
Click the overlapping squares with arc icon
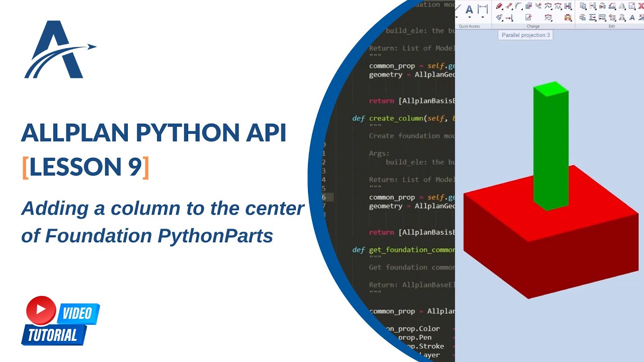point(583,18)
